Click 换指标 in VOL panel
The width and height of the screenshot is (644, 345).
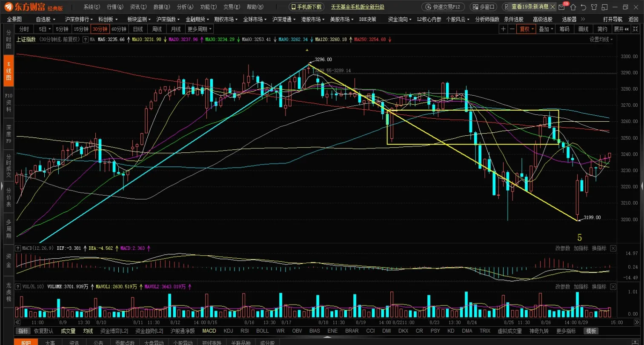599,287
